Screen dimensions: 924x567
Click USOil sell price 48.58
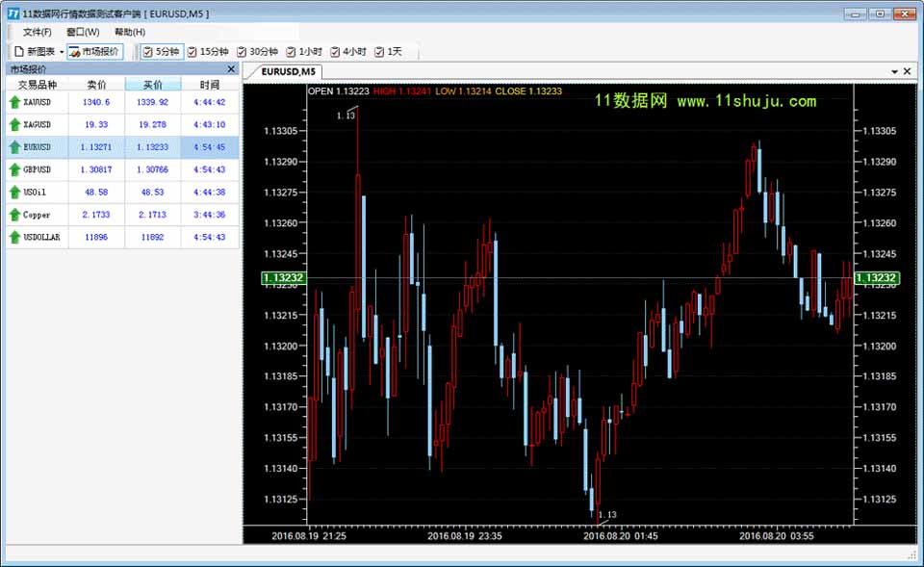(96, 193)
